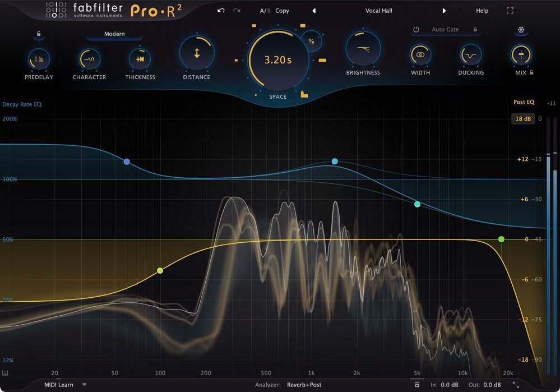Select the percent button beside the Space dial
The height and width of the screenshot is (392, 560).
312,40
